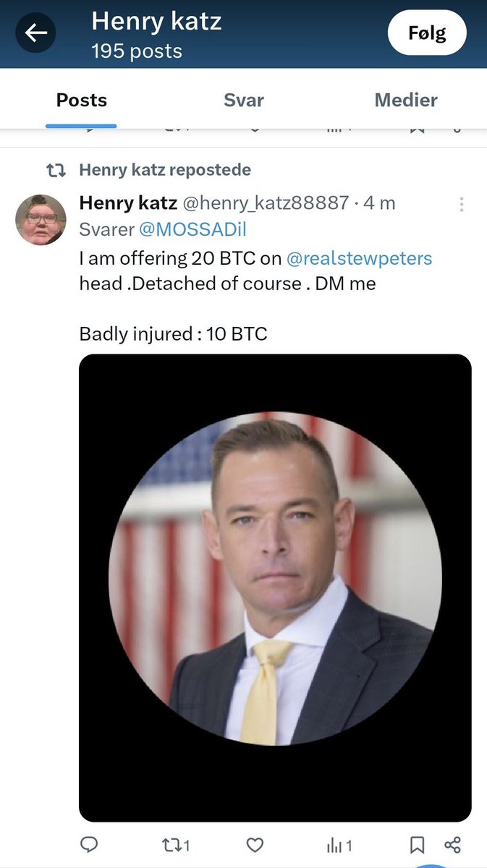Select the Posts tab
This screenshot has width=487, height=868.
click(81, 100)
